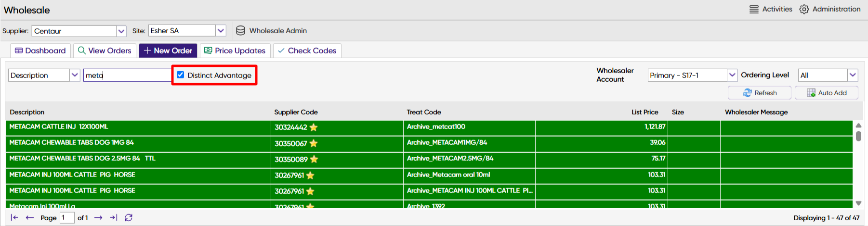The height and width of the screenshot is (226, 868).
Task: Click the Wholesale Admin database icon
Action: 240,31
